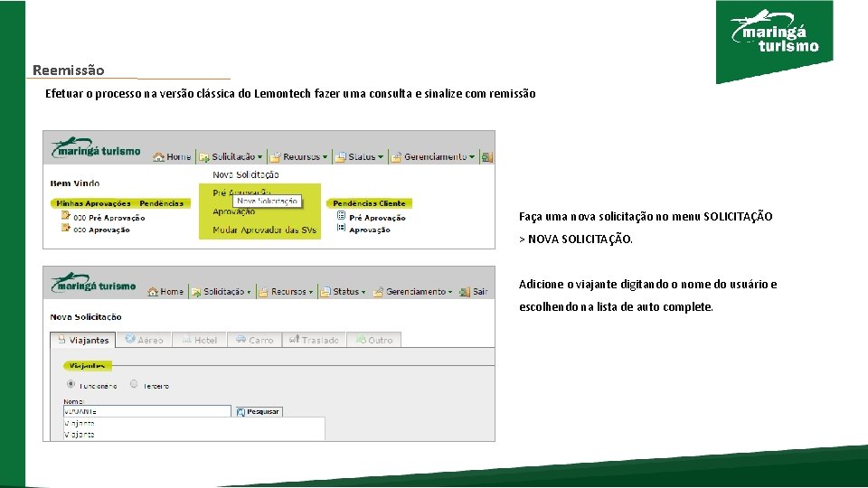Click the Gerenciamento icon on Bem Vindo screen
The height and width of the screenshot is (488, 868).
pos(396,157)
